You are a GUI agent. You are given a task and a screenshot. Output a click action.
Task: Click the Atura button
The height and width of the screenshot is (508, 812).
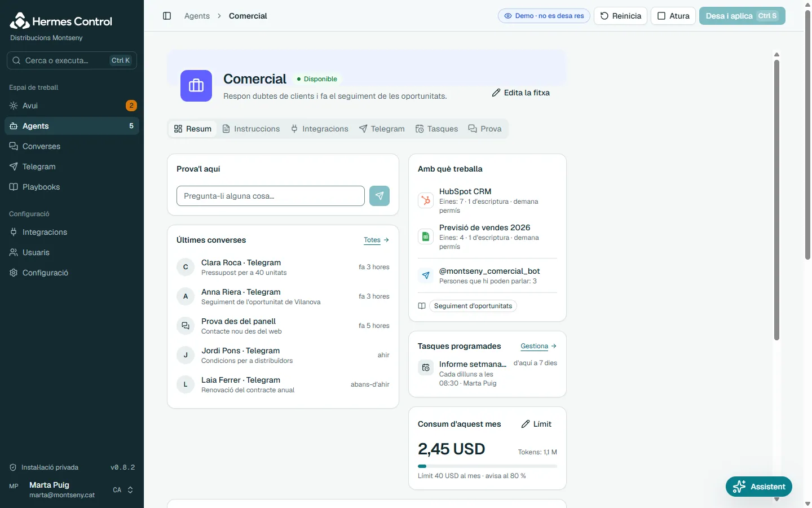[x=673, y=16]
